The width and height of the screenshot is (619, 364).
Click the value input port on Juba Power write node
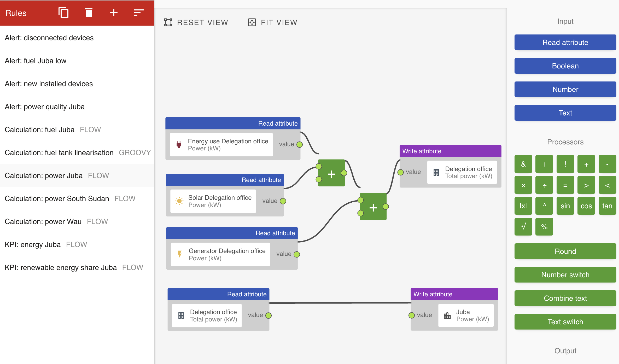412,315
